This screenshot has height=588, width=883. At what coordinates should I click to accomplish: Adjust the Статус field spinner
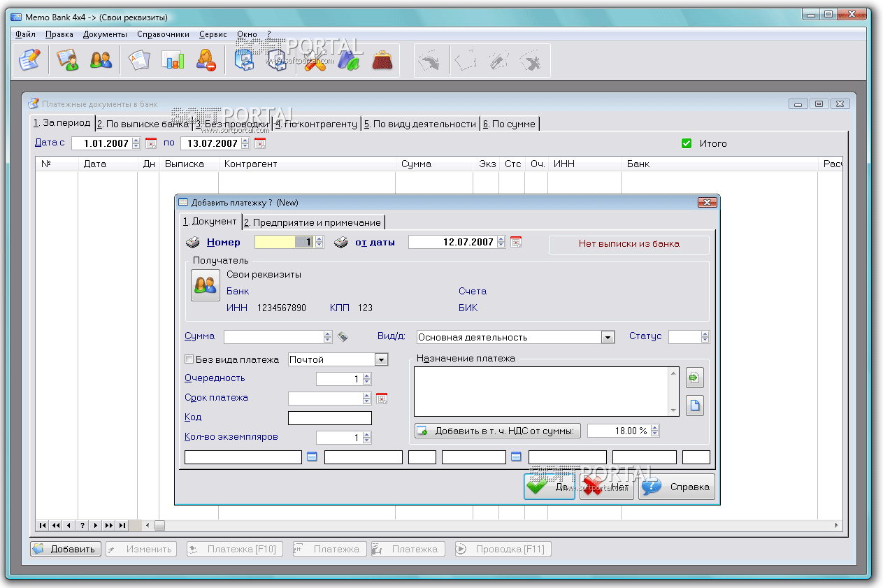click(x=705, y=337)
